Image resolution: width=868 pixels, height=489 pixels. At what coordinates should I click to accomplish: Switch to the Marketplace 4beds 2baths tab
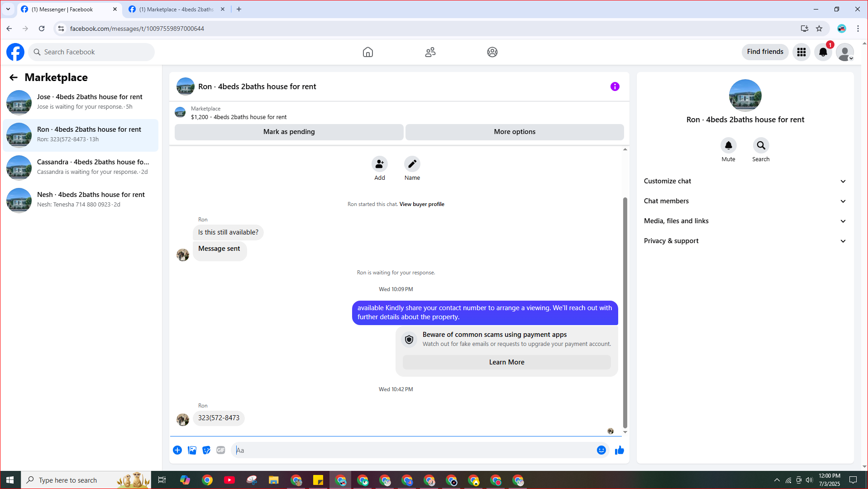(x=176, y=9)
